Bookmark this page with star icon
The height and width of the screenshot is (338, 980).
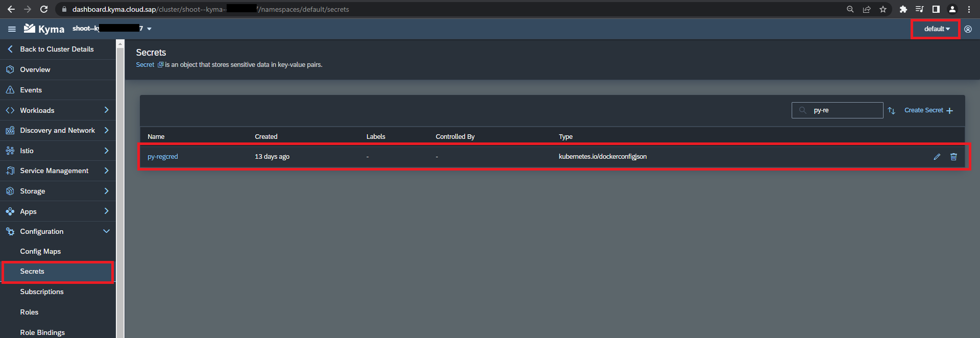(883, 9)
